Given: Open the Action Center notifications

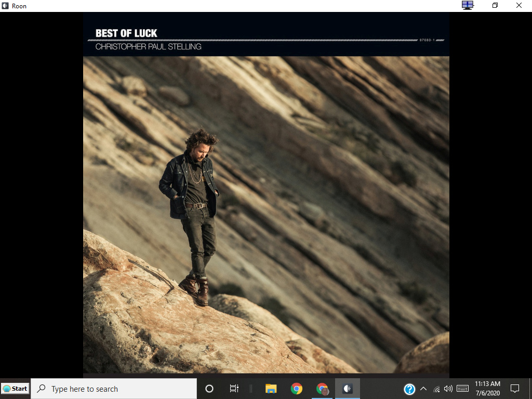Looking at the screenshot, I should point(515,389).
